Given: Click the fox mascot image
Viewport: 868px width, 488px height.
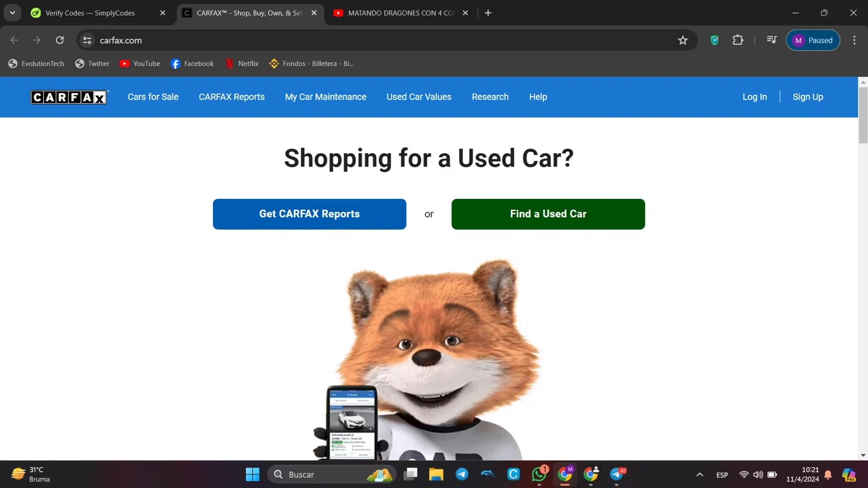Looking at the screenshot, I should coord(428,358).
